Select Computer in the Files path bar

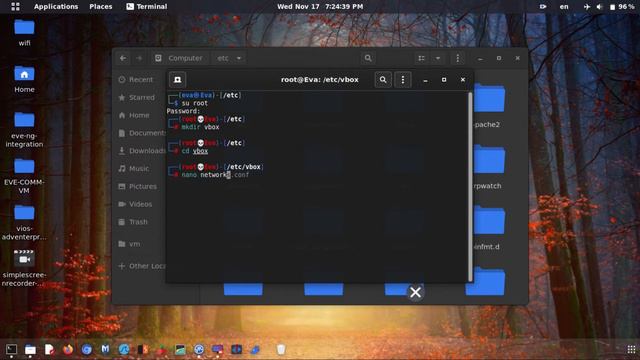[x=180, y=58]
